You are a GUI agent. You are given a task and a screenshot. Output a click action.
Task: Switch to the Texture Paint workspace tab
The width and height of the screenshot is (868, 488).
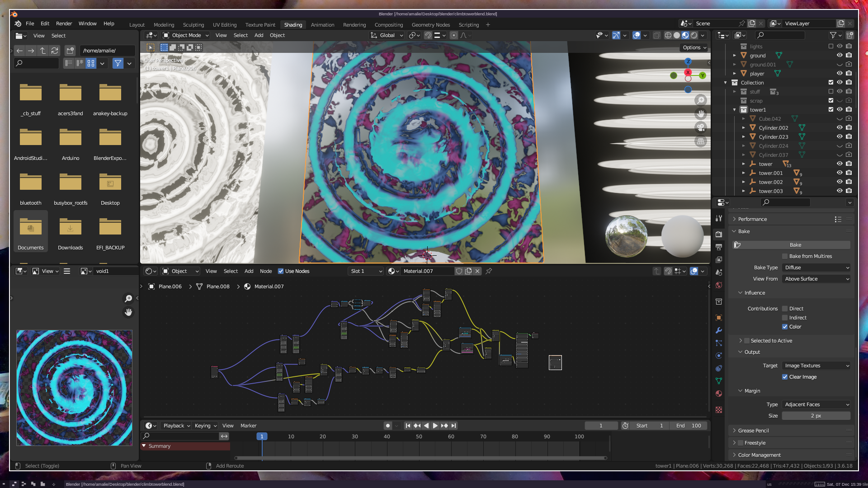260,25
